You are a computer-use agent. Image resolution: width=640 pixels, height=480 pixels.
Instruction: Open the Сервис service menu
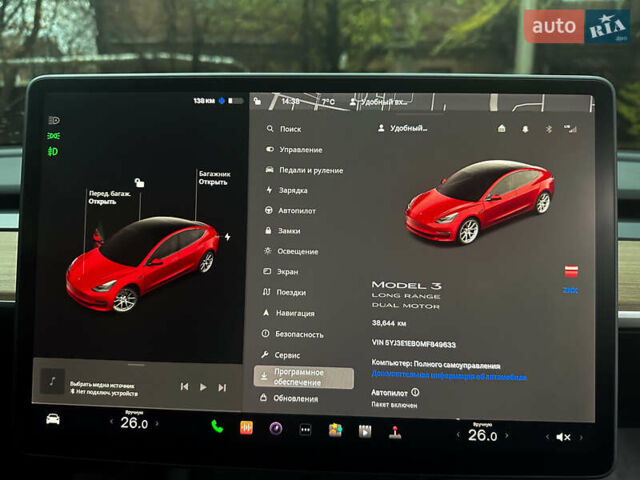(281, 355)
